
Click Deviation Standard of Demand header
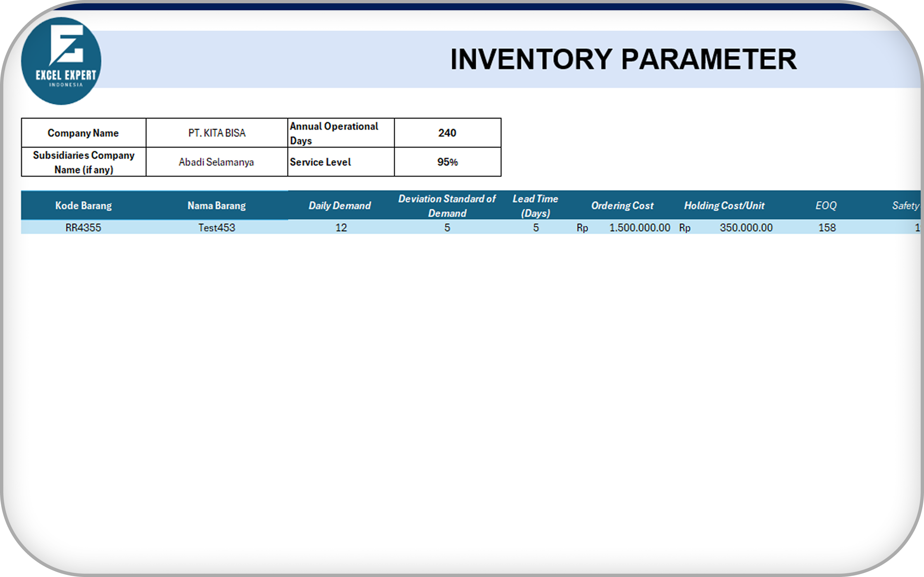(x=447, y=205)
